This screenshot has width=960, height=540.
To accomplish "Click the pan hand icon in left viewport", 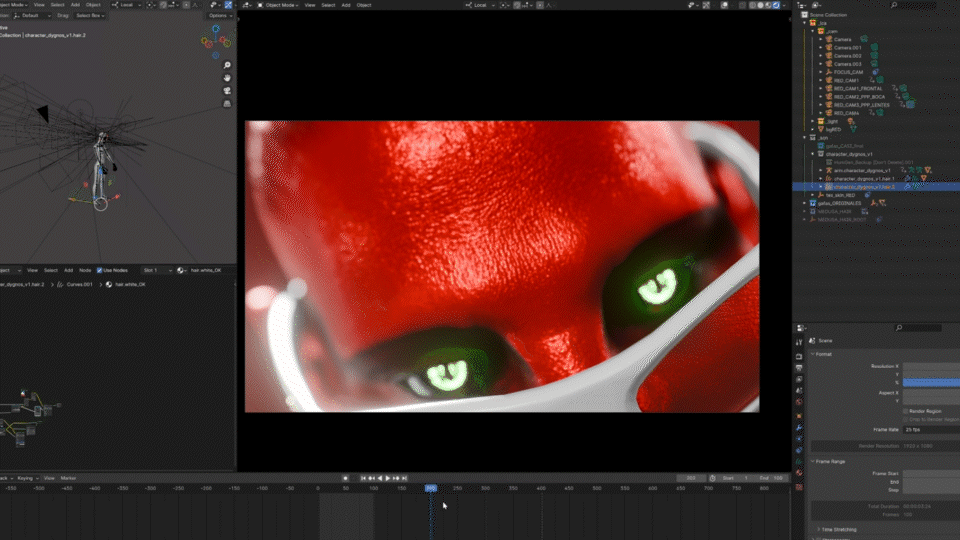I will 227,78.
